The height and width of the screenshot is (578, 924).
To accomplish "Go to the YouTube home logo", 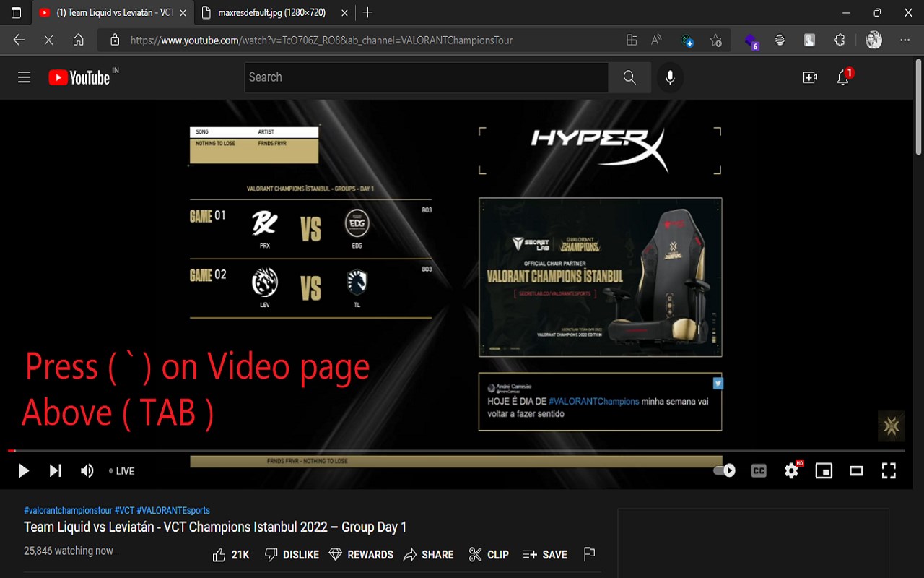I will click(79, 77).
